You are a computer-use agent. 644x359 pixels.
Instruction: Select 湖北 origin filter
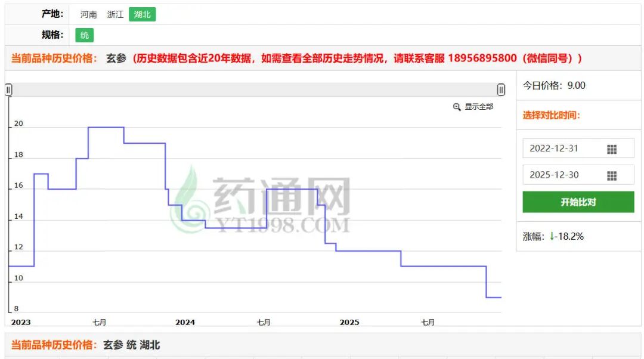coord(142,14)
